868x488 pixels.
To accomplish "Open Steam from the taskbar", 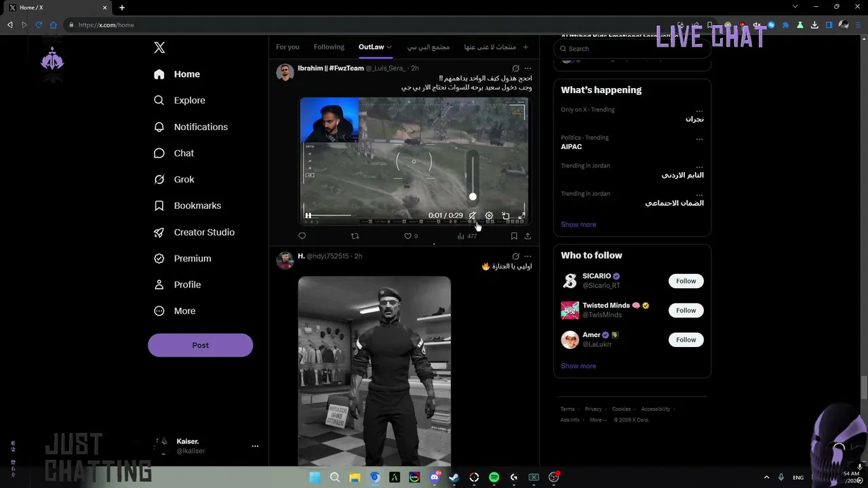I will pos(454,477).
